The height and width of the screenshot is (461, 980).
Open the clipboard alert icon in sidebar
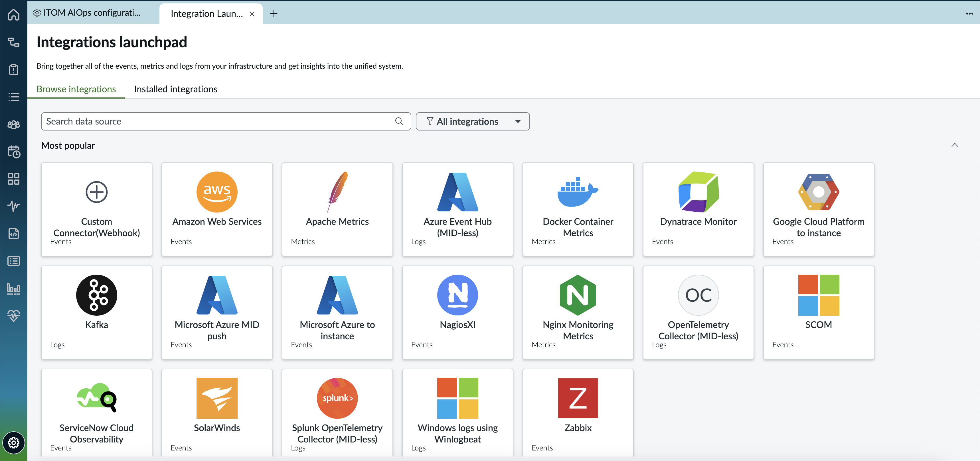coord(14,70)
